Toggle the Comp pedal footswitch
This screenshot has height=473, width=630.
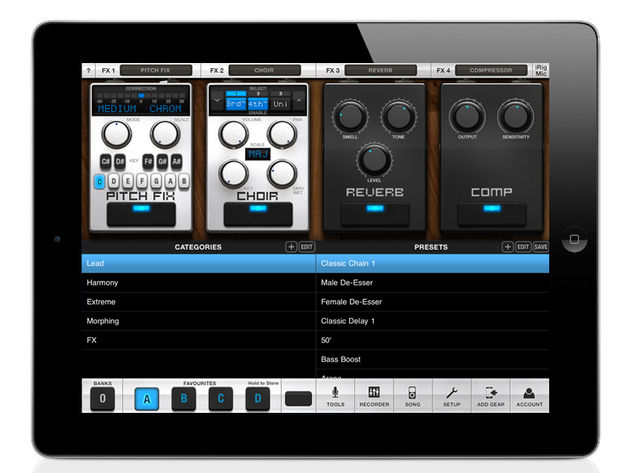[492, 214]
